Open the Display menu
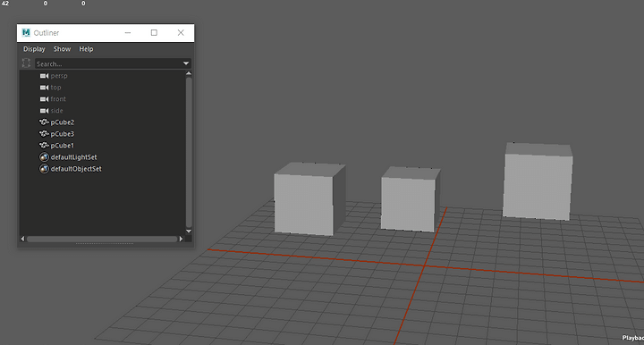Image resolution: width=644 pixels, height=345 pixels. (34, 49)
